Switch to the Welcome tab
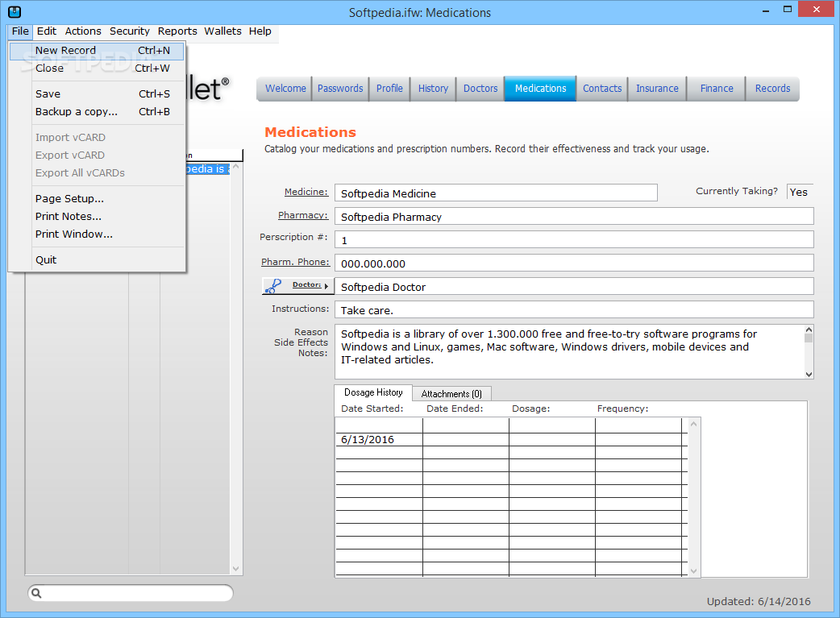Image resolution: width=840 pixels, height=618 pixels. pos(285,89)
